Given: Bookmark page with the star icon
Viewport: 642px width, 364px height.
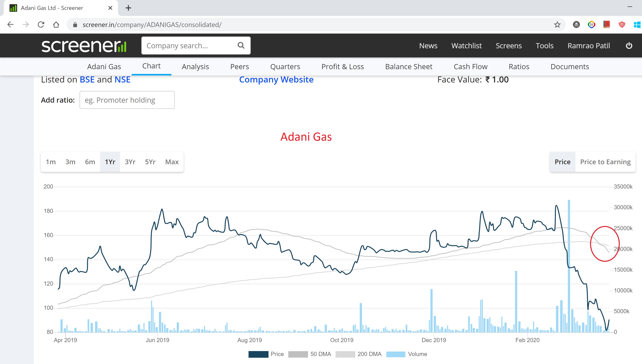Looking at the screenshot, I should coord(557,25).
